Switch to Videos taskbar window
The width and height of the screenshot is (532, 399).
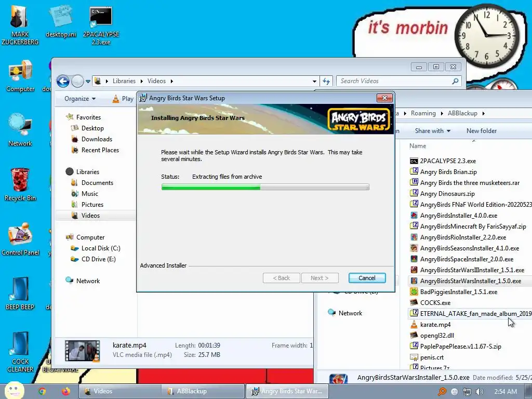point(120,391)
